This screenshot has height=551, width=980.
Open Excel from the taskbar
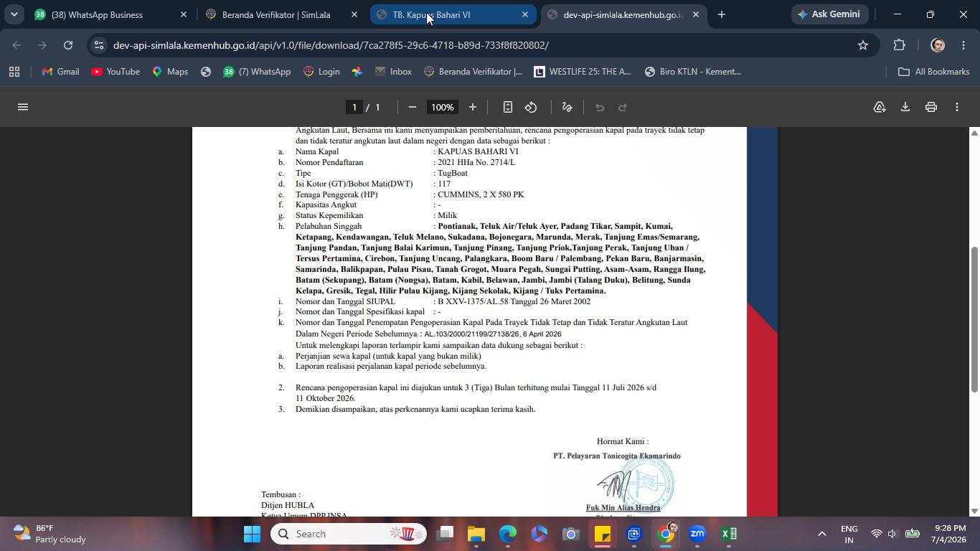point(729,534)
